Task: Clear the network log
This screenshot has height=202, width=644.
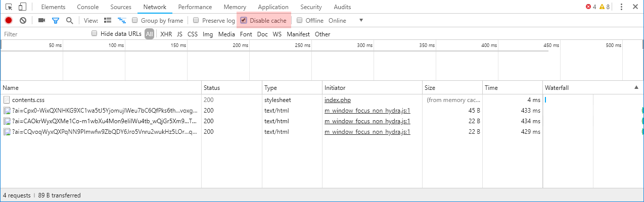Action: (23, 21)
